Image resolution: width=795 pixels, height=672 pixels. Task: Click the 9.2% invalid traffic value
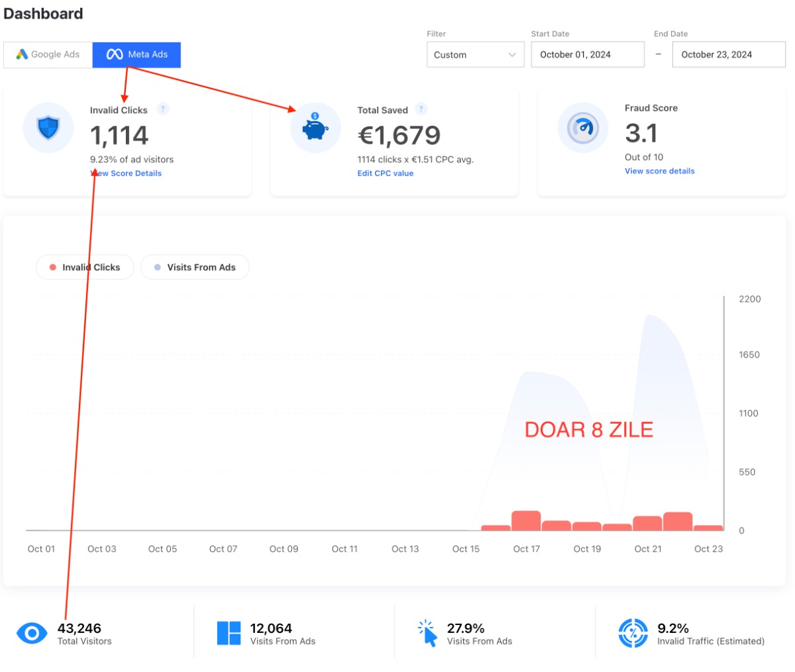click(673, 628)
